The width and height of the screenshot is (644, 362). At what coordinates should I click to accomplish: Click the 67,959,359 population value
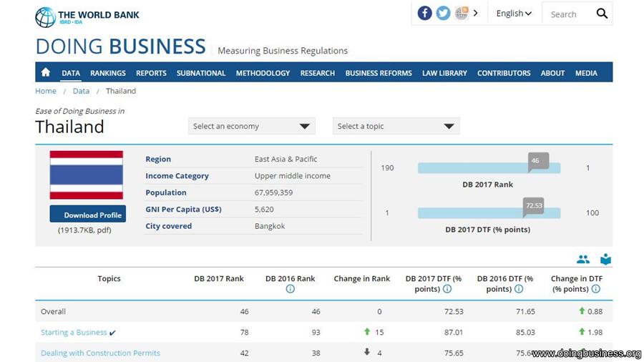coord(273,192)
